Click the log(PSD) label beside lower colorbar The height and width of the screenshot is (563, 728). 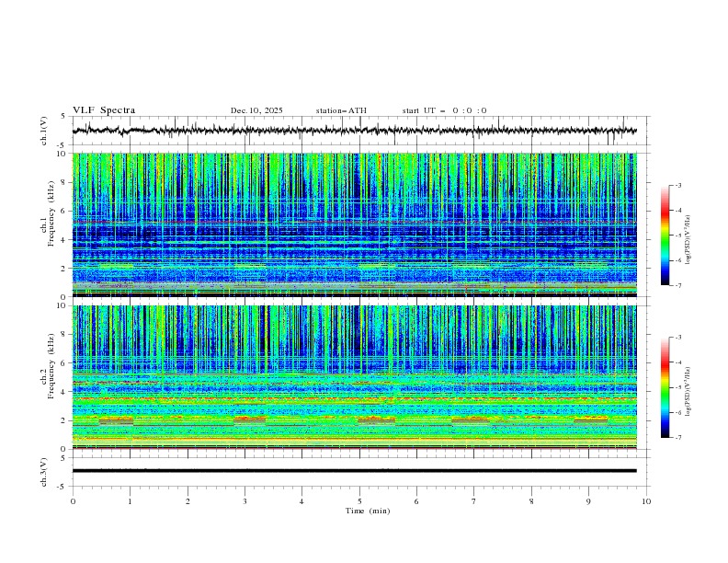pos(689,389)
